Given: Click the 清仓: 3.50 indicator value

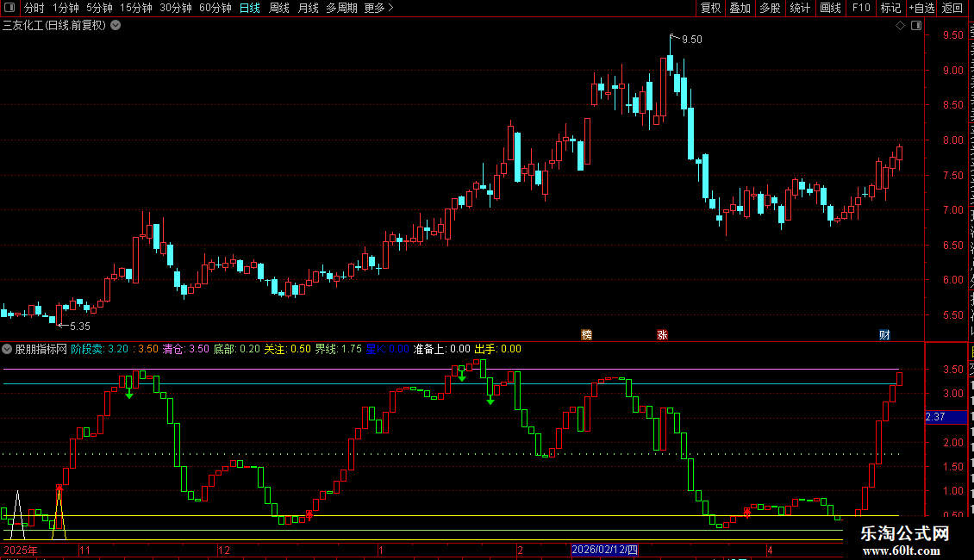Looking at the screenshot, I should (x=185, y=349).
